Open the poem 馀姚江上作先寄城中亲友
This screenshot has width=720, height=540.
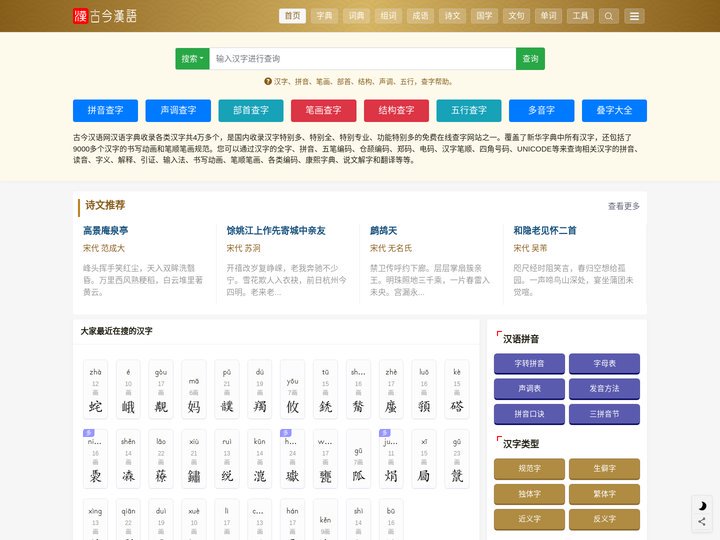click(x=276, y=231)
